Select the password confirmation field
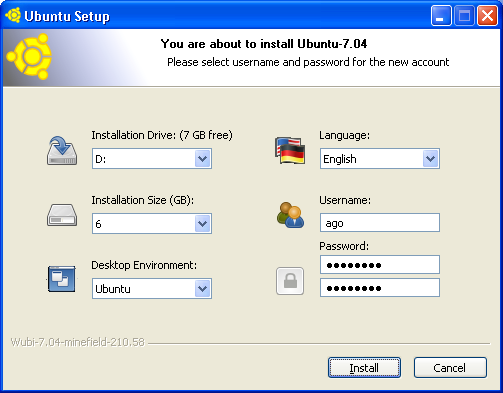The height and width of the screenshot is (393, 503). (x=380, y=288)
